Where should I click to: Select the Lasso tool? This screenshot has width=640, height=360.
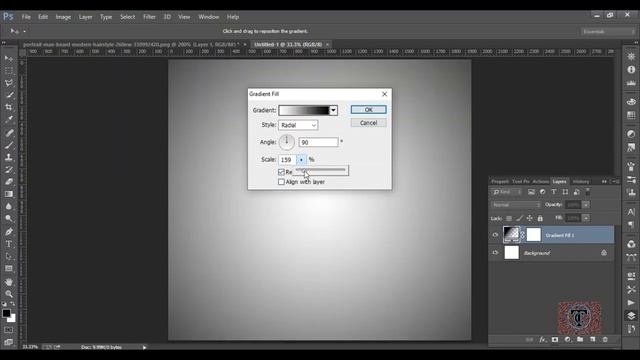coord(9,83)
